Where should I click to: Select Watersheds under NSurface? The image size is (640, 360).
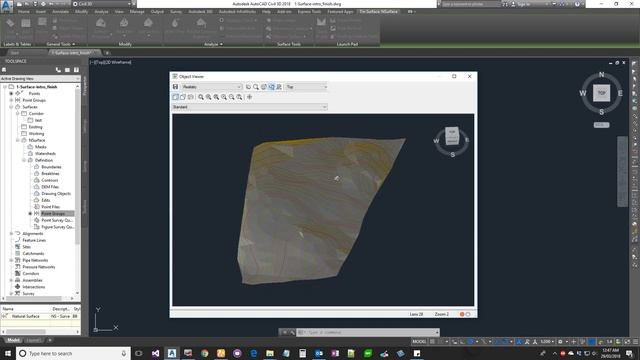click(45, 153)
